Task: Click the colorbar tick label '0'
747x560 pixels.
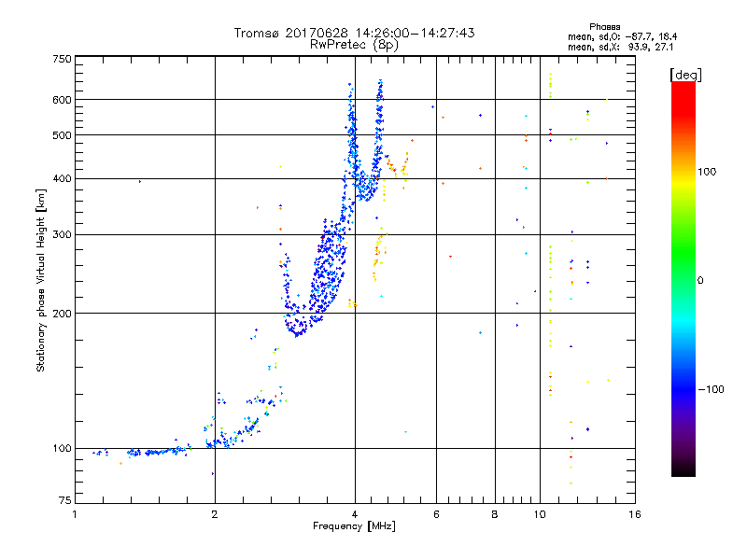Action: (x=700, y=280)
